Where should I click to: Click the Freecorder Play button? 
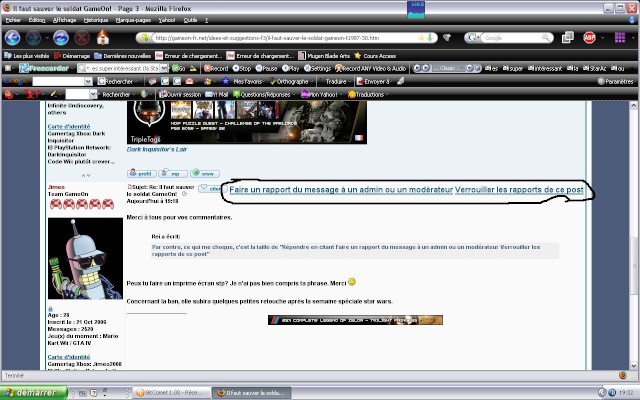(x=291, y=69)
